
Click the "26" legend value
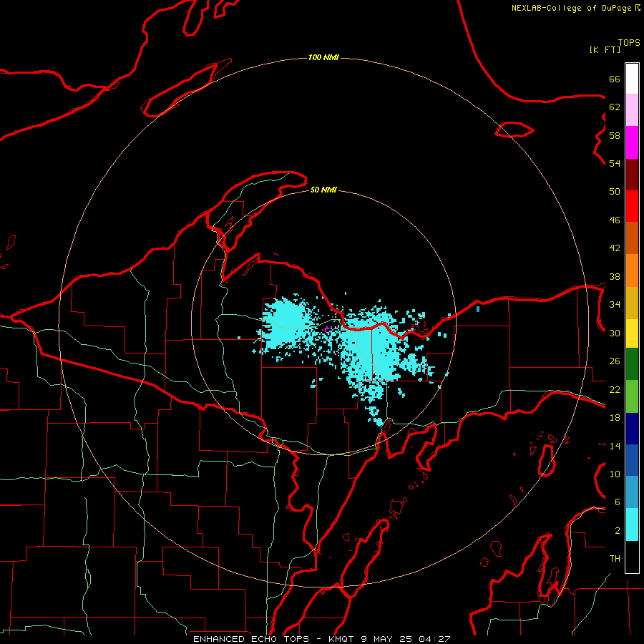pyautogui.click(x=615, y=361)
